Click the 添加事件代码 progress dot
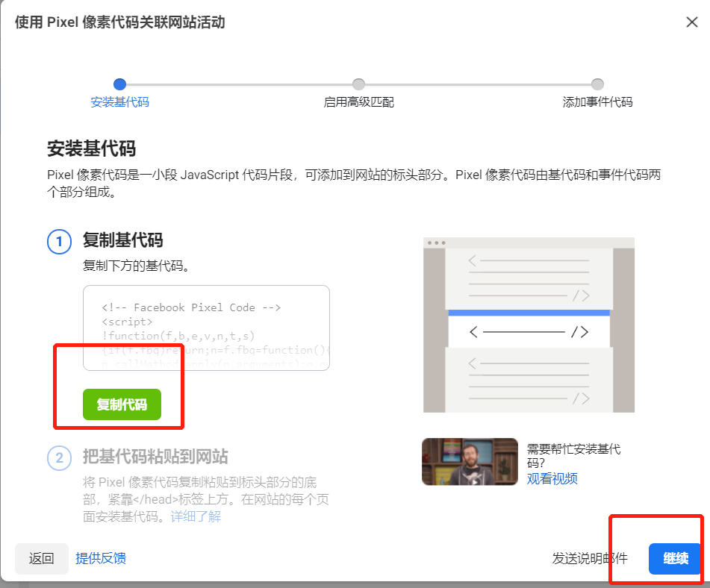Screen dimensions: 710x588 tap(596, 84)
